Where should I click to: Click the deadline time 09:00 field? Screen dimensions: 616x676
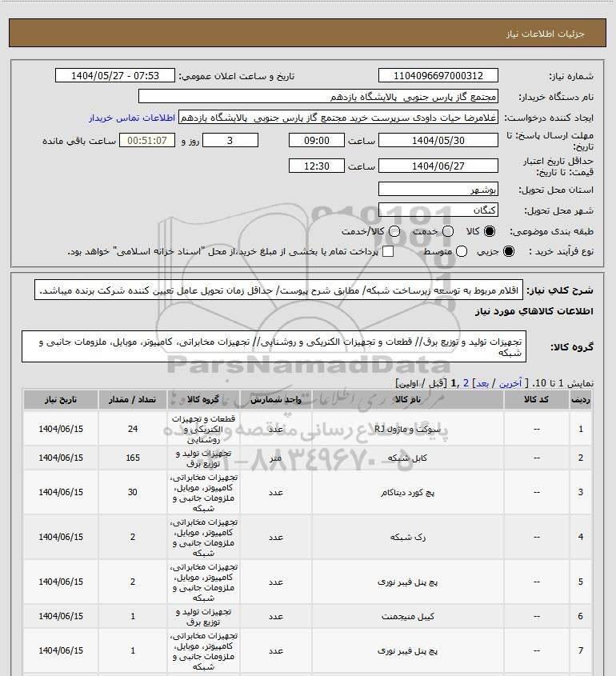[317, 141]
